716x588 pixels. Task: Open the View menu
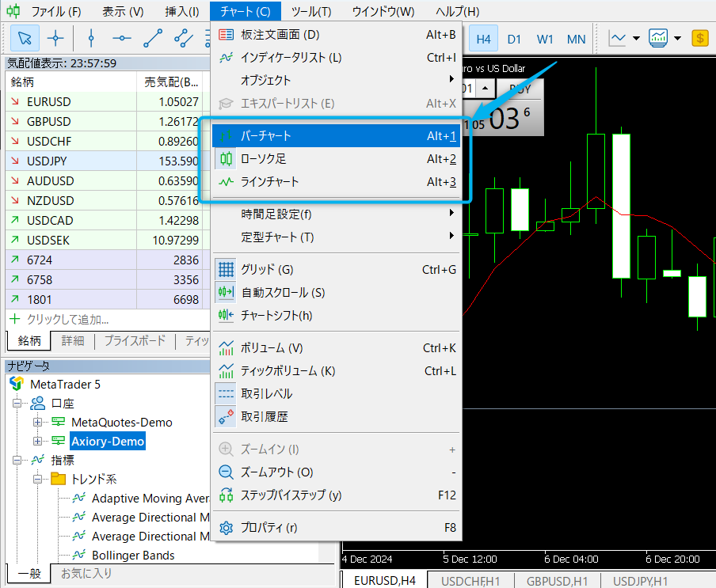coord(123,11)
